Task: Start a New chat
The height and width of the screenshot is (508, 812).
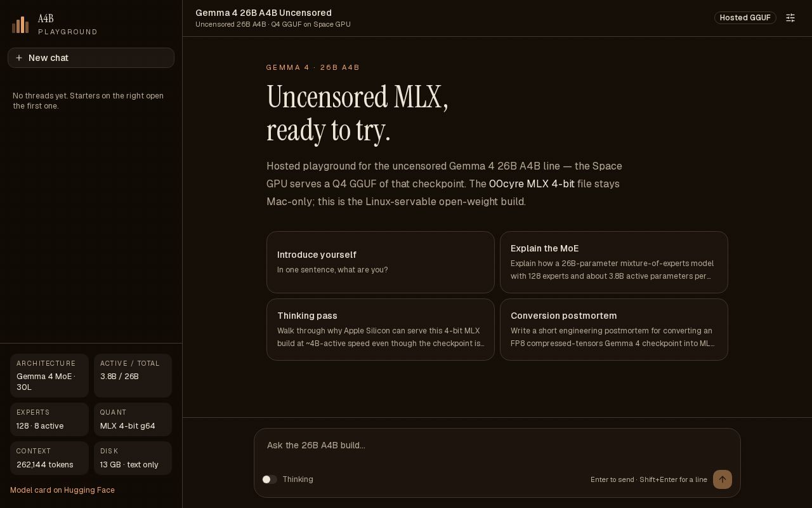Action: pos(91,58)
